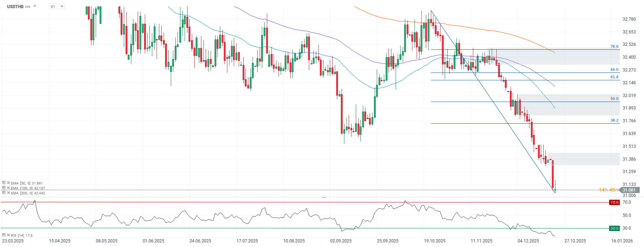Select the 38.2 Fibonacci level label

click(x=614, y=120)
